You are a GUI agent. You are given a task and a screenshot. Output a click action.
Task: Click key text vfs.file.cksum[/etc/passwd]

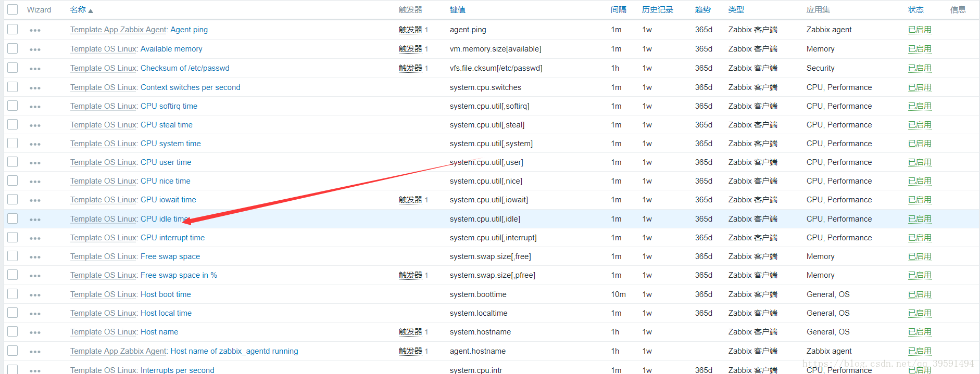tap(496, 68)
